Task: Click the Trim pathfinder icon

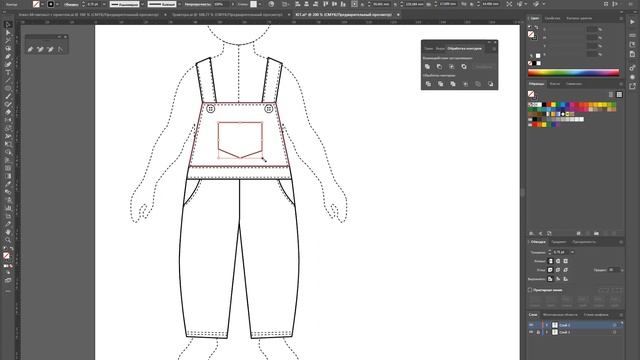Action: point(440,84)
